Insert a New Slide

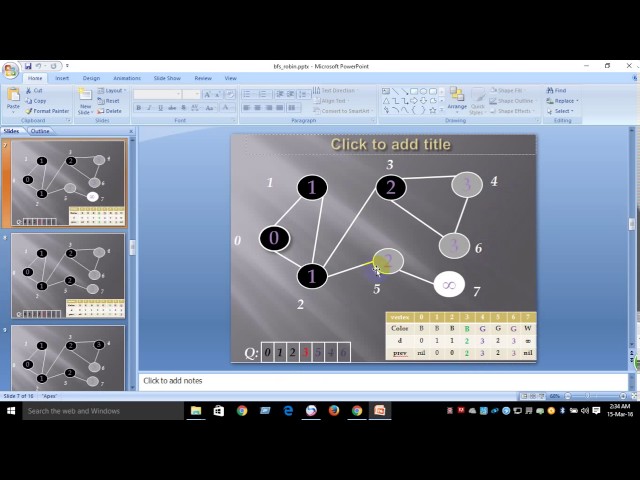pos(85,101)
